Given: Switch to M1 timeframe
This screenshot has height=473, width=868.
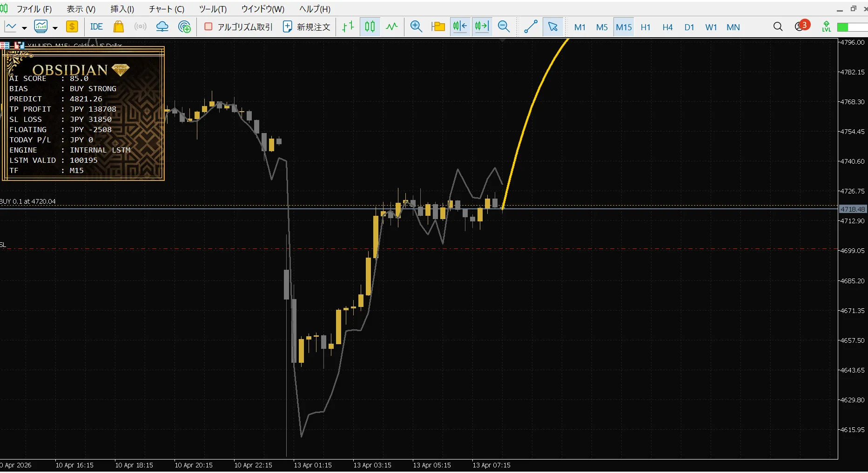Looking at the screenshot, I should point(580,27).
